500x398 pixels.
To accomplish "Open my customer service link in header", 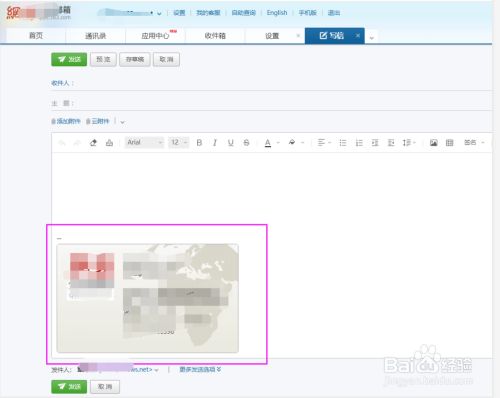I will point(208,13).
